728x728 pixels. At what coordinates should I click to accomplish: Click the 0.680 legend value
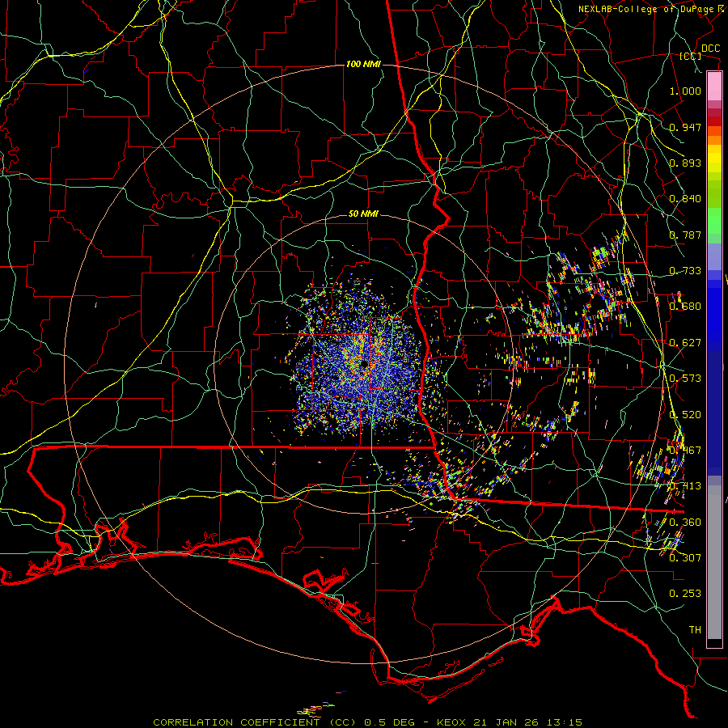[x=685, y=307]
